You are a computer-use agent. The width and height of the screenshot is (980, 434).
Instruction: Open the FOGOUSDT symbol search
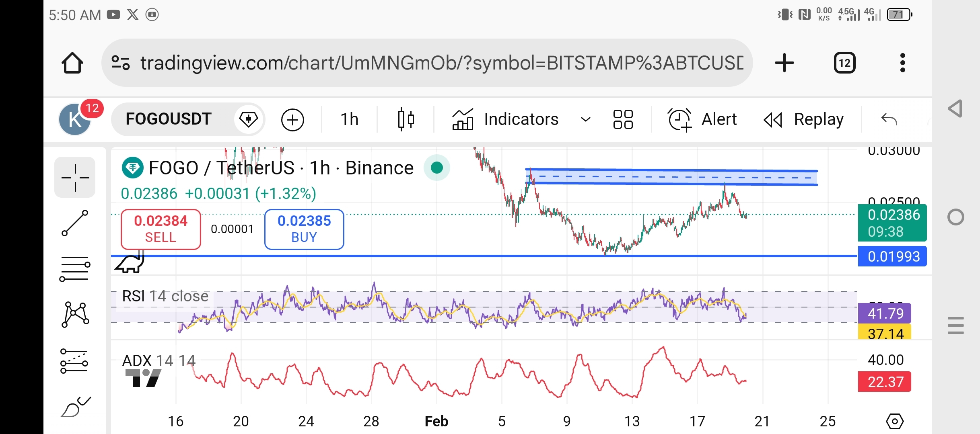pos(169,119)
